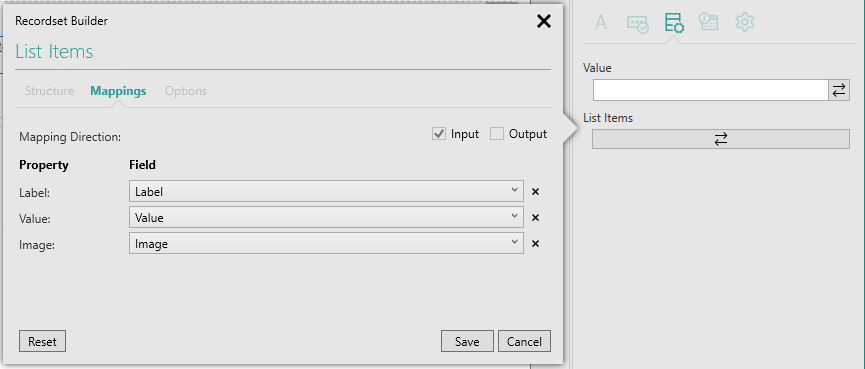Image resolution: width=865 pixels, height=369 pixels.
Task: Focus the Value input field
Action: click(x=711, y=90)
